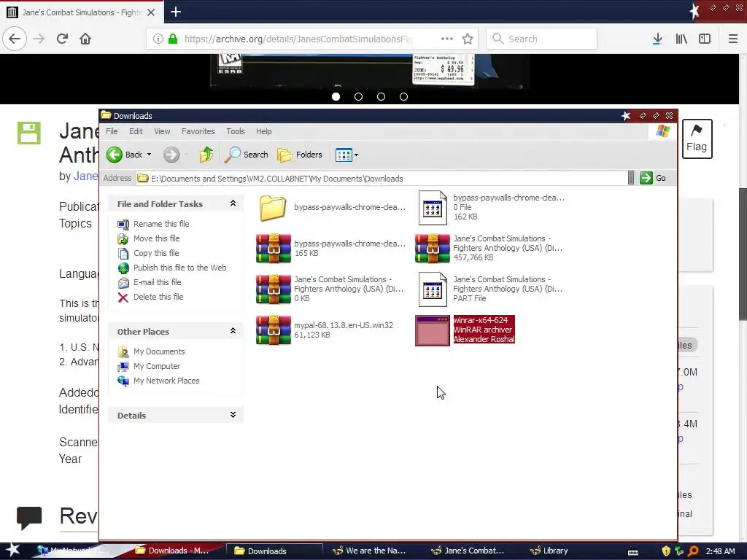Viewport: 747px width, 560px height.
Task: Select the winrar-x64-624 installer icon
Action: [x=432, y=330]
